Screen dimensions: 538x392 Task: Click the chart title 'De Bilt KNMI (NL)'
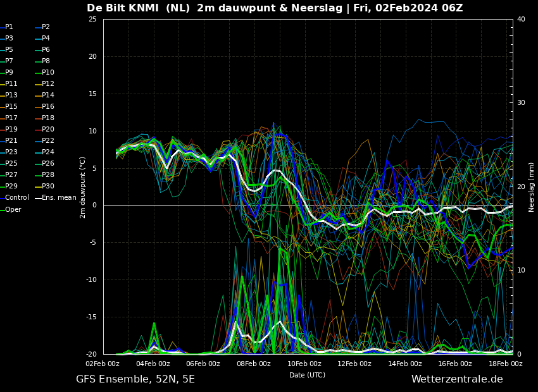tap(138, 8)
